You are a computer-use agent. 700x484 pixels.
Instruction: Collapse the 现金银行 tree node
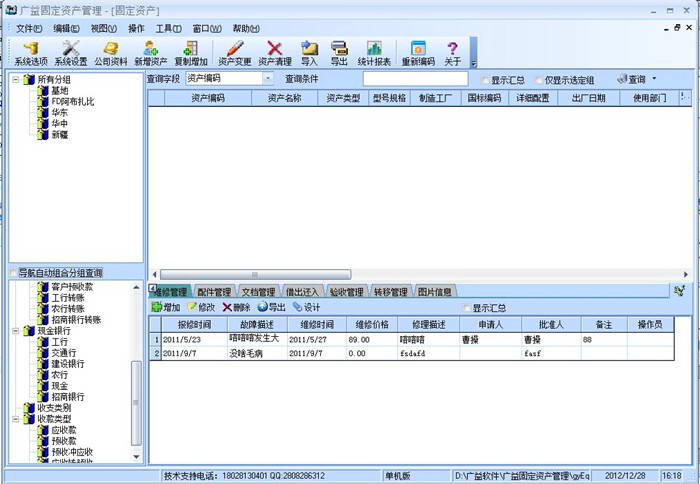15,330
